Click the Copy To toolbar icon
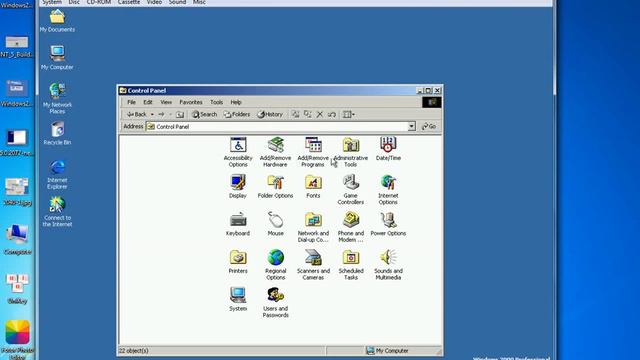Image resolution: width=640 pixels, height=360 pixels. [x=308, y=114]
